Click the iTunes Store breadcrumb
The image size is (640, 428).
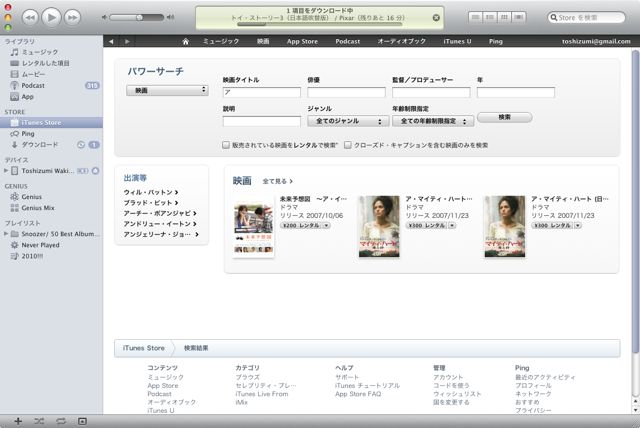144,348
